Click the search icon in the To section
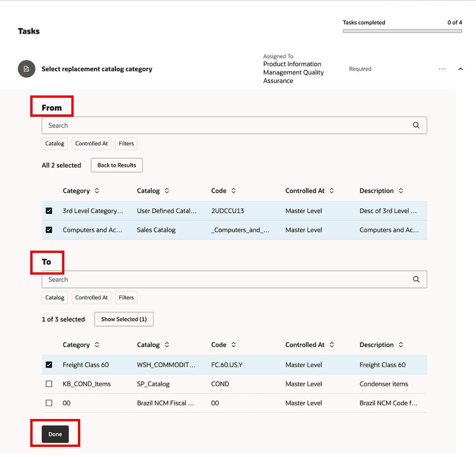 pos(416,279)
